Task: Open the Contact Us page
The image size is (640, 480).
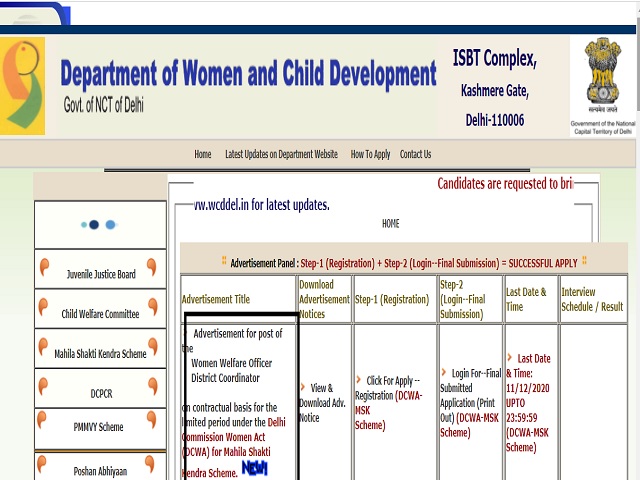Action: (x=415, y=154)
